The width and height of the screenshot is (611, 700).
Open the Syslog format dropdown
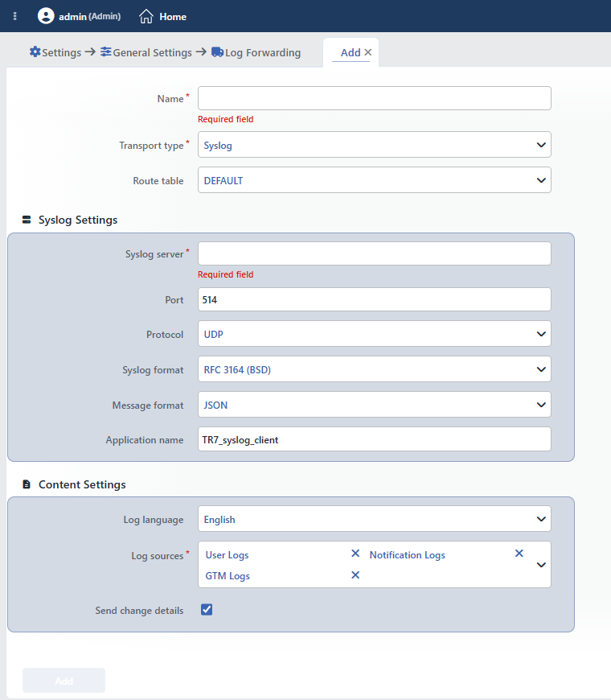click(x=374, y=369)
